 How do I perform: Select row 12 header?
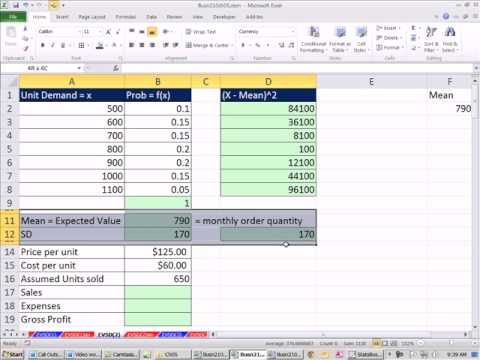point(9,234)
